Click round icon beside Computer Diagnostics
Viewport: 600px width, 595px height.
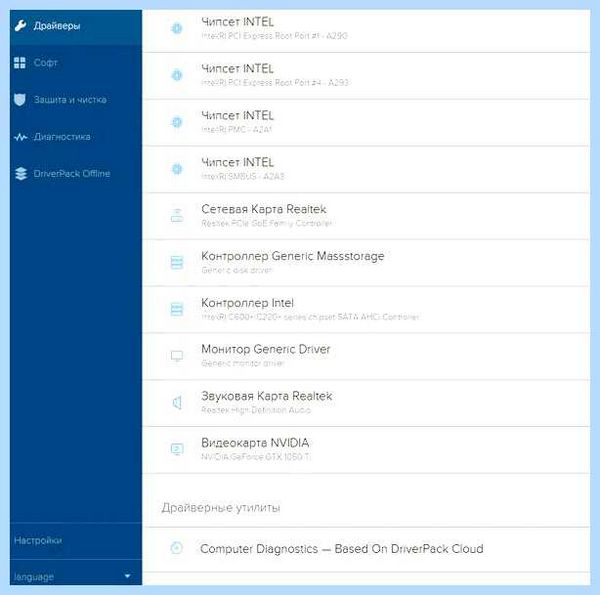tap(176, 548)
